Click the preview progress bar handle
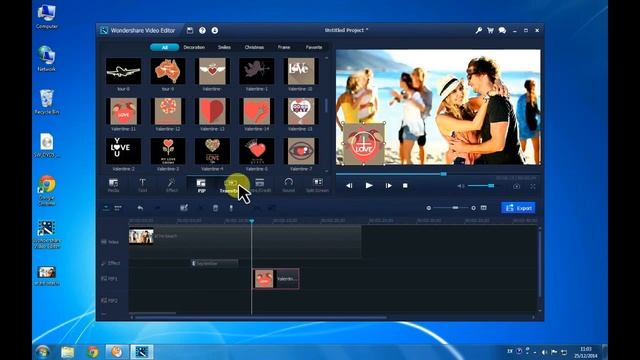Viewport: 640px width, 360px height. click(444, 174)
